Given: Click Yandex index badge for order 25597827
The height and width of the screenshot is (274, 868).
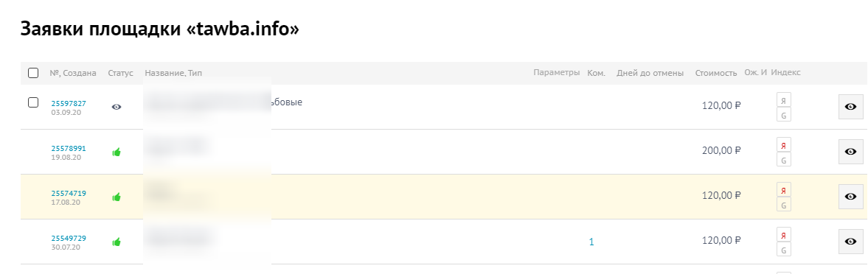Looking at the screenshot, I should click(783, 100).
